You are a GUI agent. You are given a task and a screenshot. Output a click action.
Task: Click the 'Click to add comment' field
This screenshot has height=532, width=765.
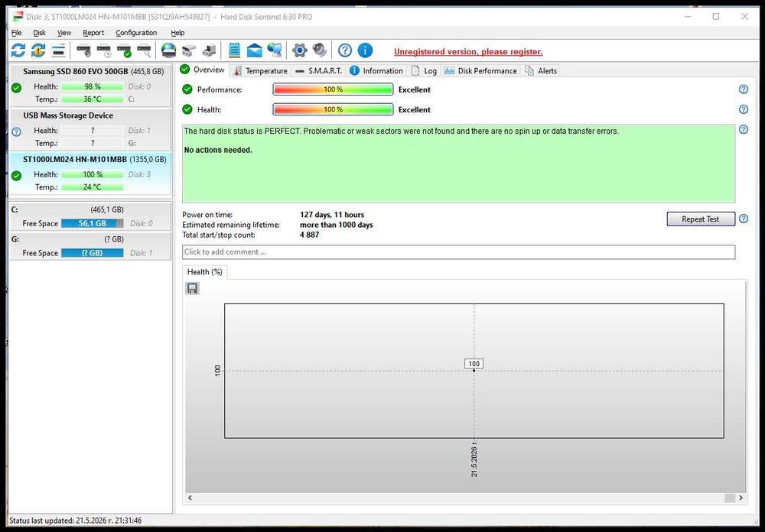[458, 252]
